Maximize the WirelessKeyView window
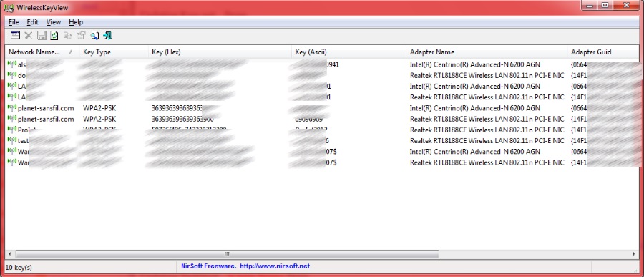This screenshot has height=277, width=644. 605,5
